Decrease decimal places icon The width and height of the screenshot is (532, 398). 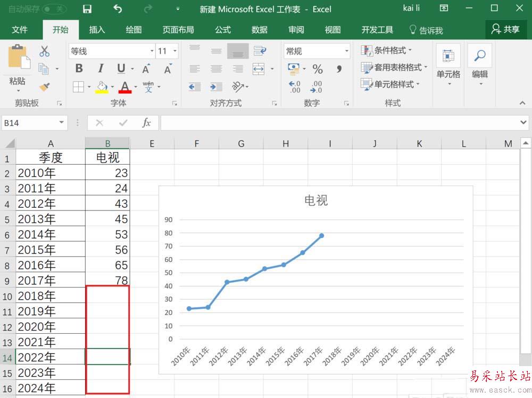(316, 87)
